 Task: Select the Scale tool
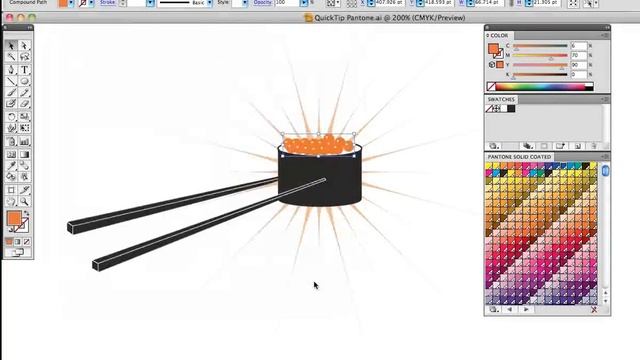click(24, 117)
